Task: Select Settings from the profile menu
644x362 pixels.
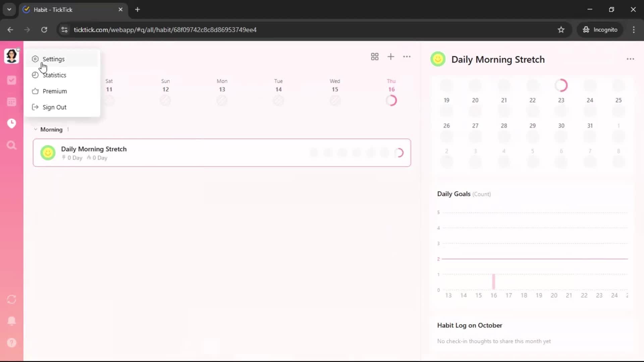Action: (54, 59)
